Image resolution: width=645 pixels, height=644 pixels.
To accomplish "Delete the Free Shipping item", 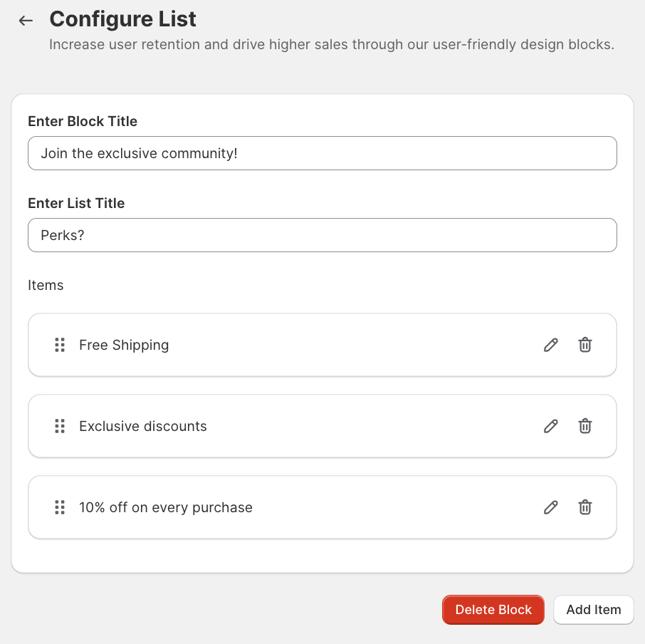I will pos(584,345).
